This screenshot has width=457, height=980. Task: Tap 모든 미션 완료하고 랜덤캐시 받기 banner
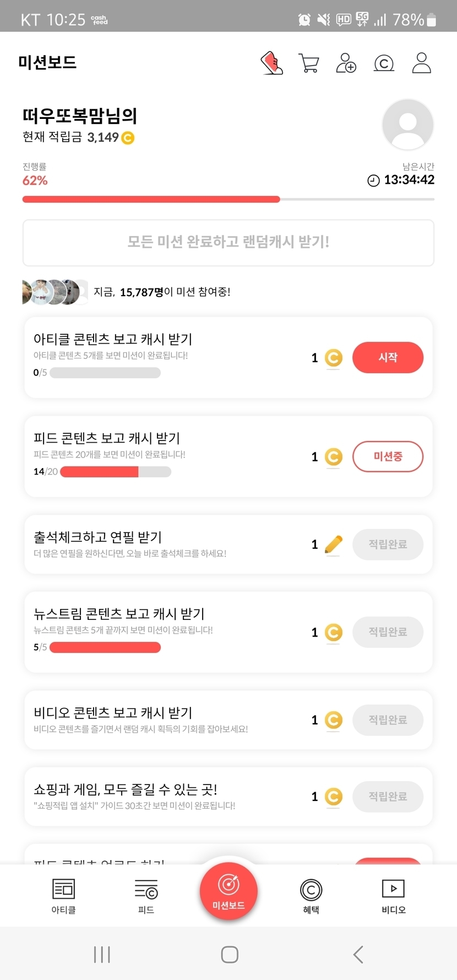228,242
